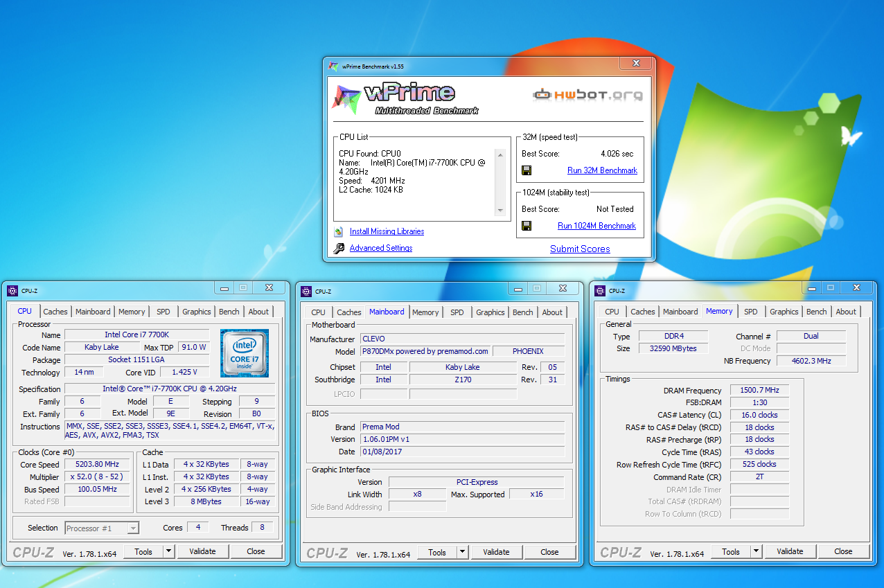Open About tab in the CPU window
Screen dimensions: 884x588
coord(258,312)
